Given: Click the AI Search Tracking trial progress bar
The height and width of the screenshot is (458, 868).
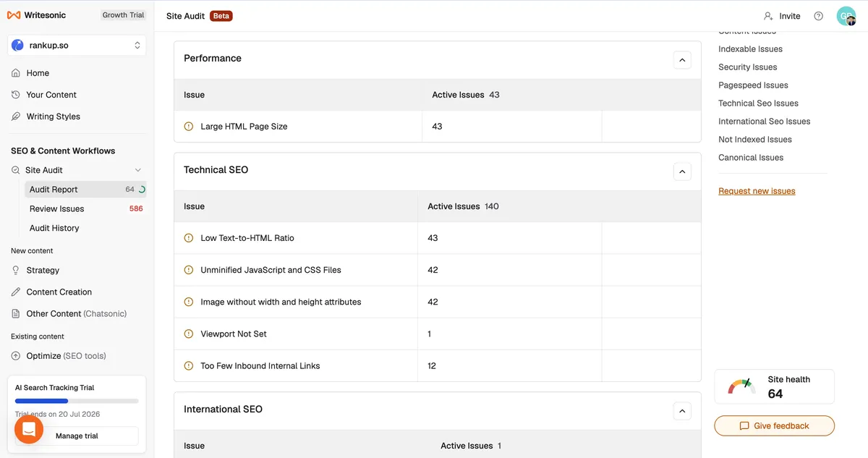Looking at the screenshot, I should (x=77, y=401).
